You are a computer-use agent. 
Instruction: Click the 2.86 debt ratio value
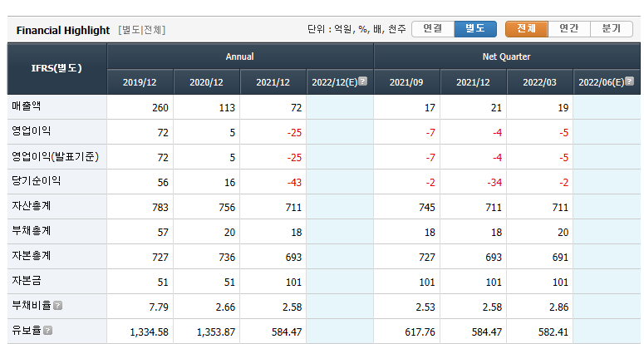click(559, 307)
